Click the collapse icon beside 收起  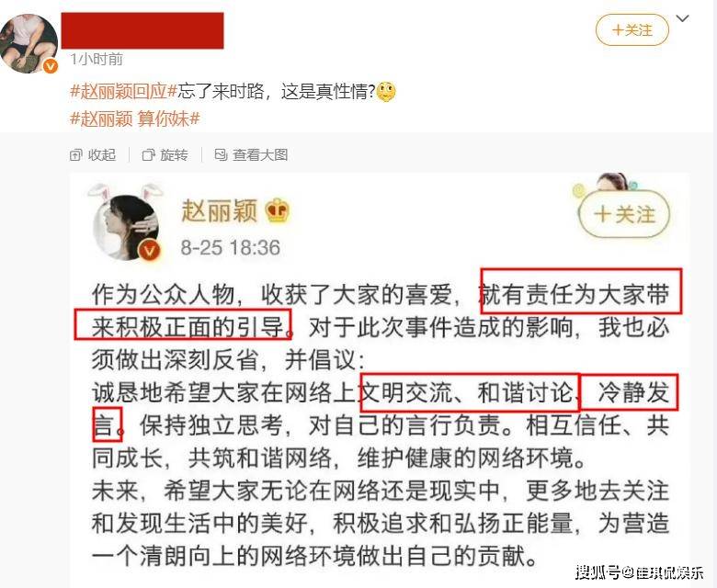click(x=75, y=155)
